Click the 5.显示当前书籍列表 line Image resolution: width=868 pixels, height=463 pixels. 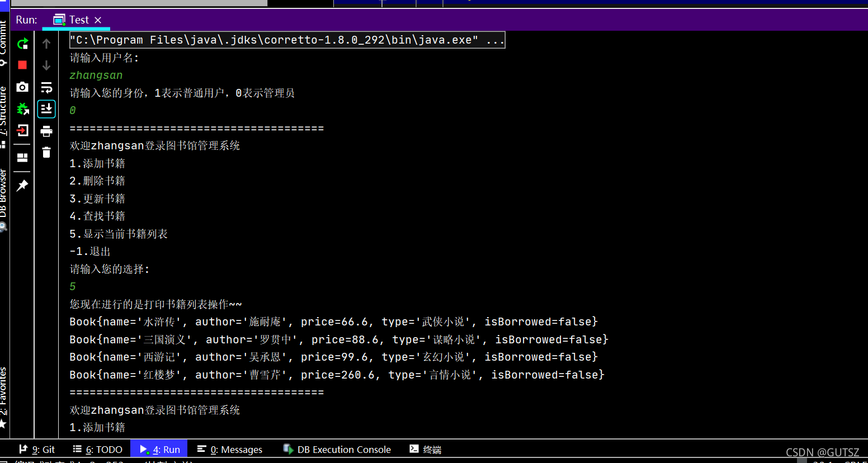119,234
